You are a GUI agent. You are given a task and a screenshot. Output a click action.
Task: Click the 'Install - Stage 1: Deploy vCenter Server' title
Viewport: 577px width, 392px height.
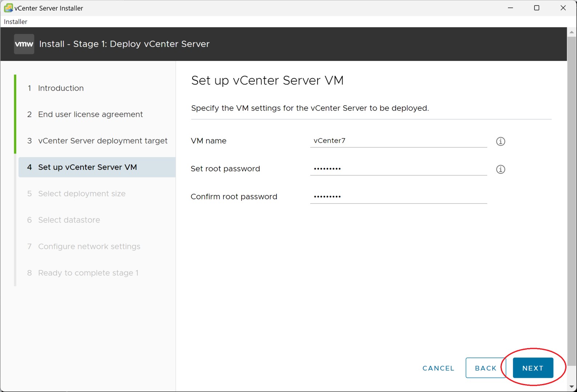[x=124, y=44]
